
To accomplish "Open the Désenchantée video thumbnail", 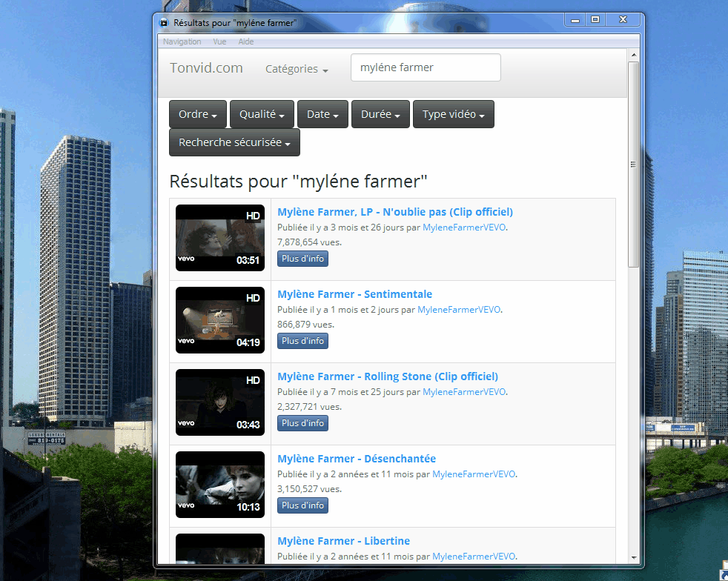I will tap(220, 485).
